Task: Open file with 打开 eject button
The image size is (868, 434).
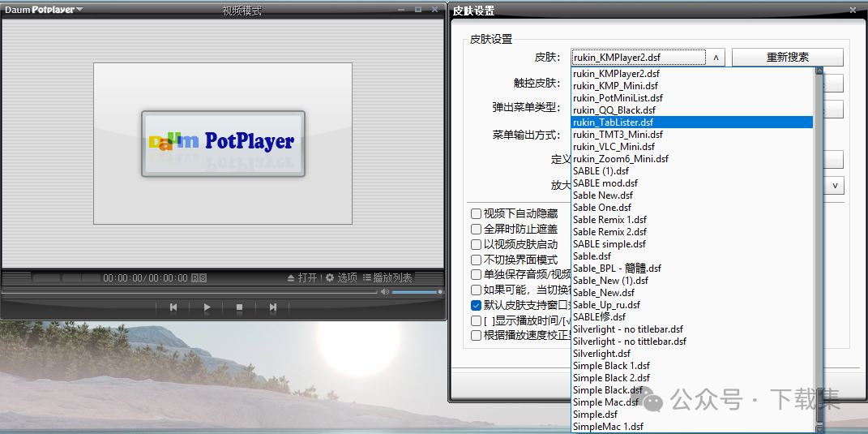Action: 301,277
